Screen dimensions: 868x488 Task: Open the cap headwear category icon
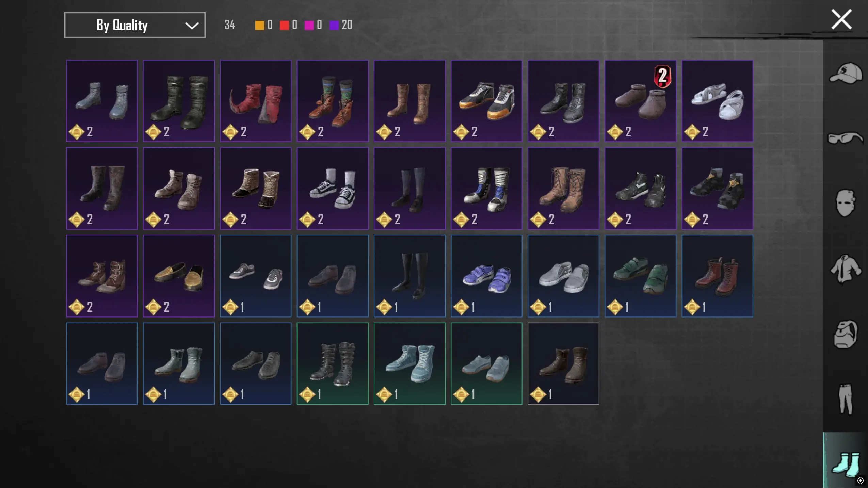pos(846,73)
